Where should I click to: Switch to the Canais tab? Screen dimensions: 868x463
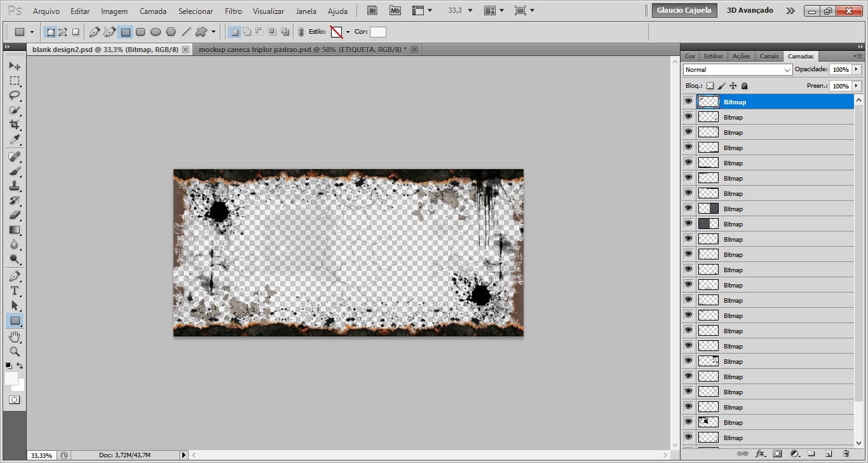click(769, 56)
